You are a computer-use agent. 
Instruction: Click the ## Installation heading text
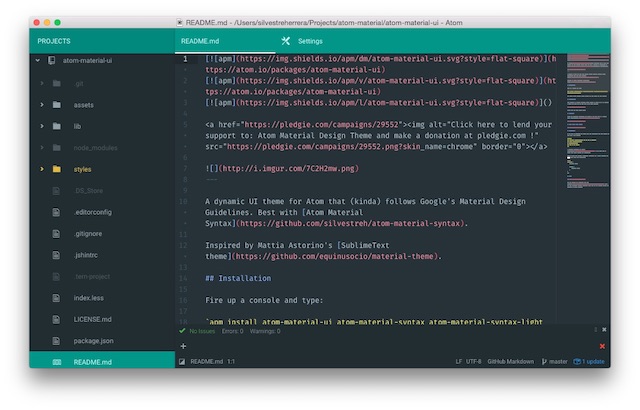(x=238, y=278)
